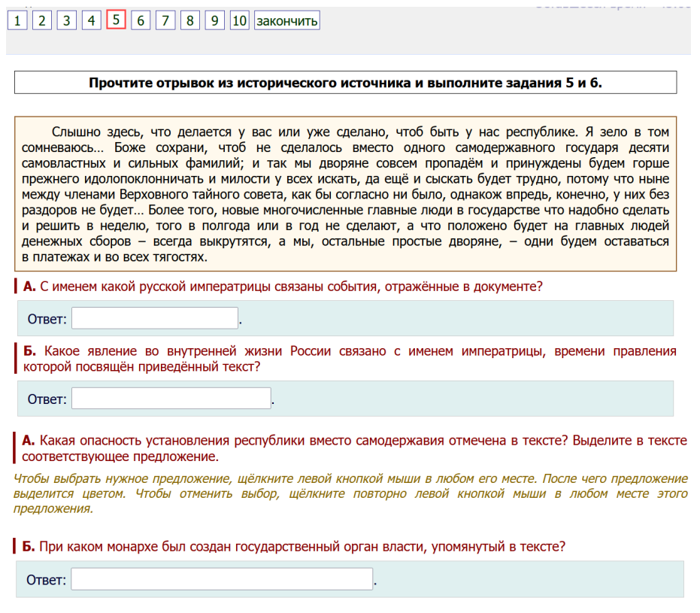Open question 8
The height and width of the screenshot is (613, 700).
pos(190,20)
